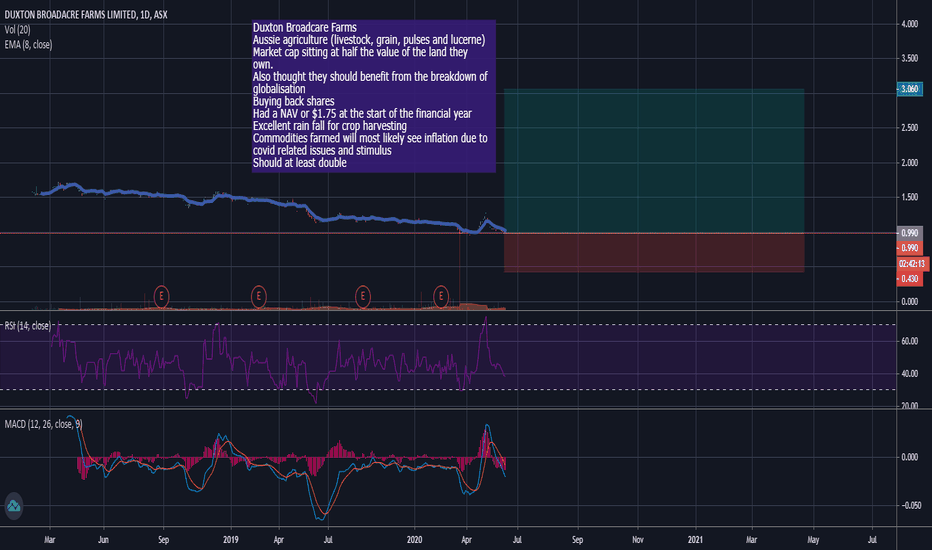Click the 2019 time axis label
The width and height of the screenshot is (932, 550).
(231, 540)
